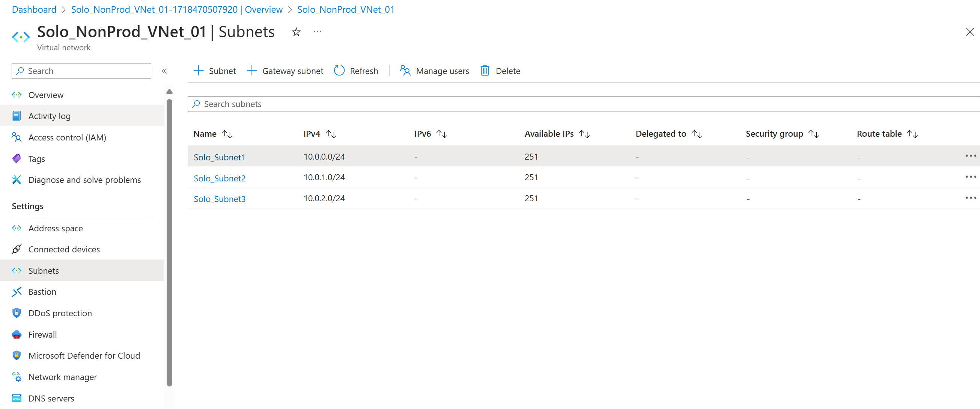980x409 pixels.
Task: Sort by Route table column
Action: (887, 134)
